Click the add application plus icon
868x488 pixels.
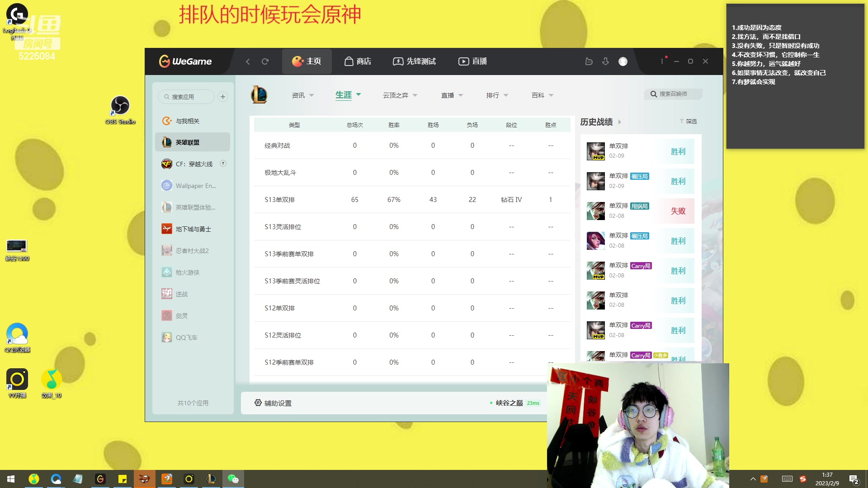(x=223, y=97)
